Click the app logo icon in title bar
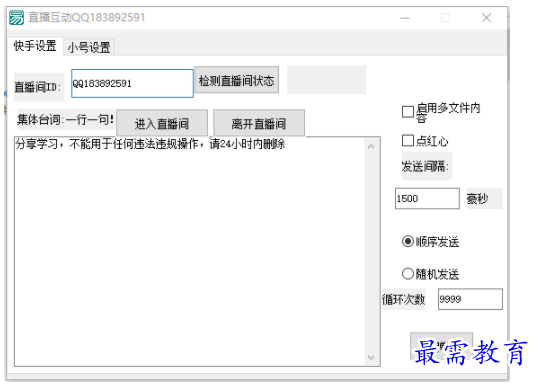 [16, 17]
